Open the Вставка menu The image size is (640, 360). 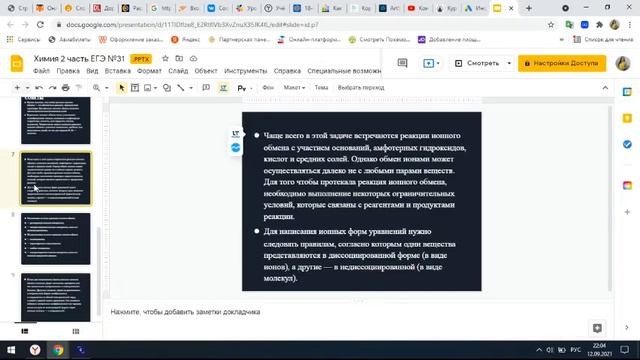coord(118,71)
